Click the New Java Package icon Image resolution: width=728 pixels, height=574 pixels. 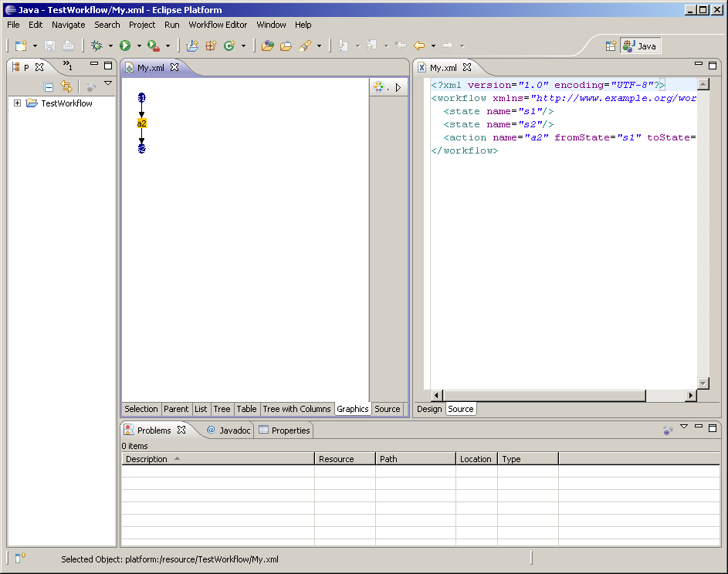click(x=210, y=46)
